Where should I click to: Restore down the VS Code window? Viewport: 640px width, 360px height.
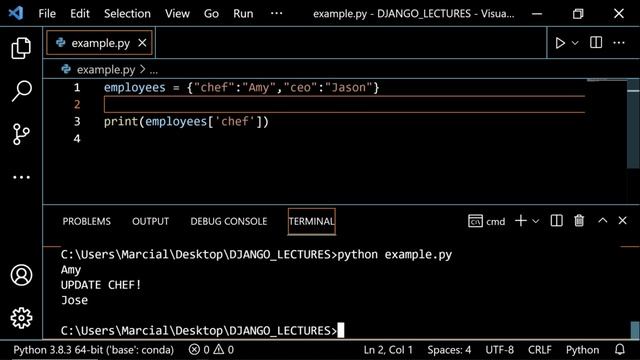point(578,13)
